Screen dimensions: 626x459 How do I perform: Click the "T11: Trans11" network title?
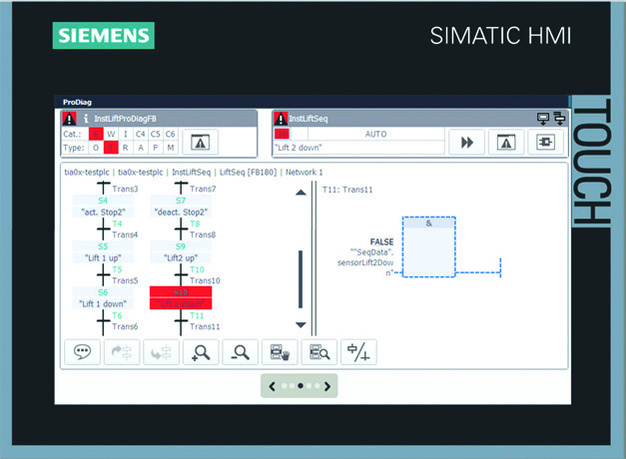[347, 190]
